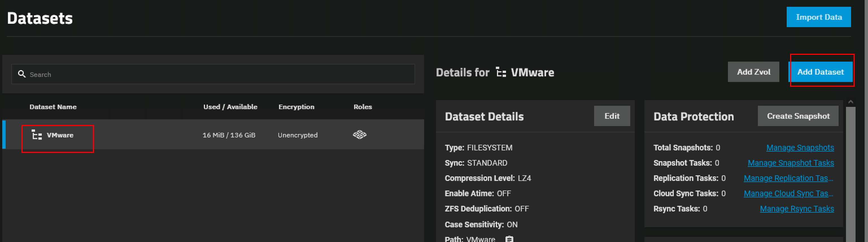Click the dataset icon in the Details for header
Image resolution: width=868 pixels, height=242 pixels.
tap(501, 72)
